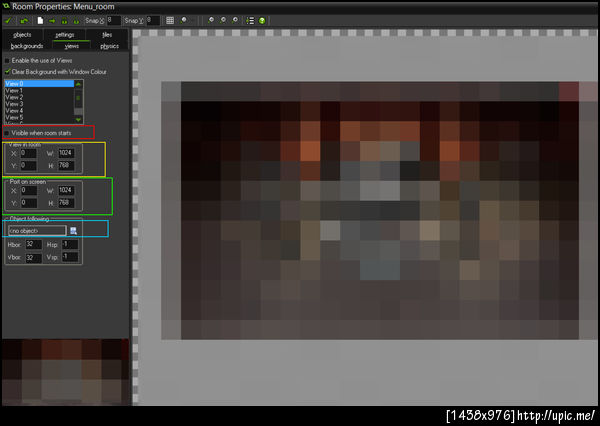The width and height of the screenshot is (600, 426).
Task: Select View 2 in the view list
Action: tap(39, 97)
